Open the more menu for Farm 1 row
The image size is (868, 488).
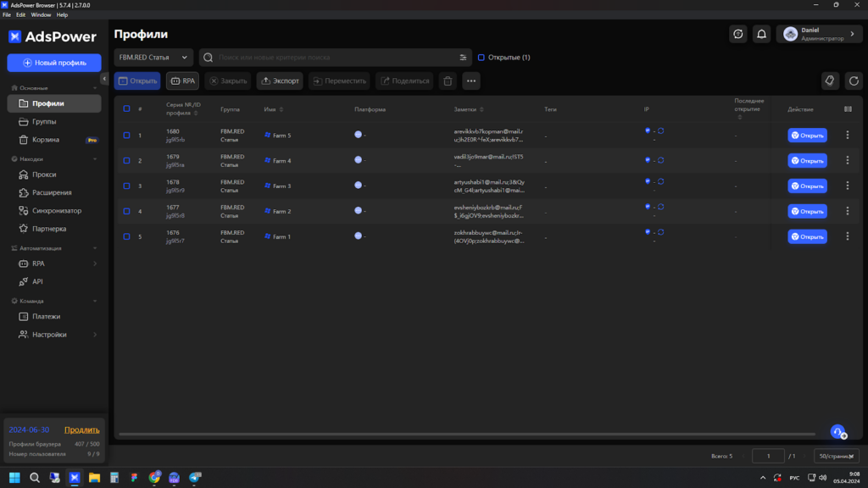tap(848, 236)
